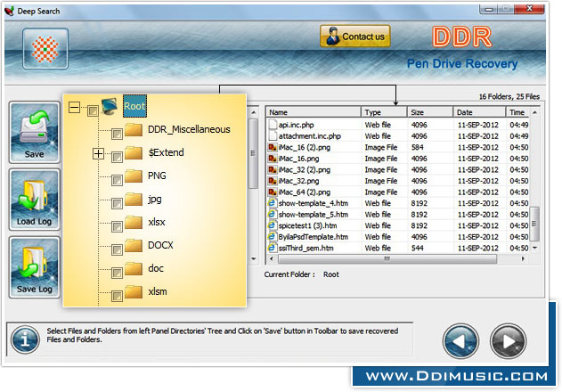Select the PNG tree label
562x392 pixels.
pos(157,176)
